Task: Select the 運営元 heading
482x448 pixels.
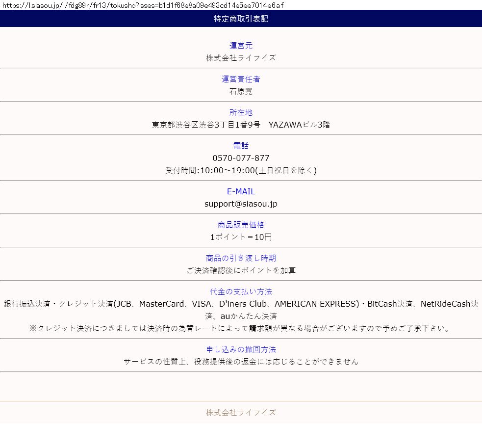Action: point(241,46)
